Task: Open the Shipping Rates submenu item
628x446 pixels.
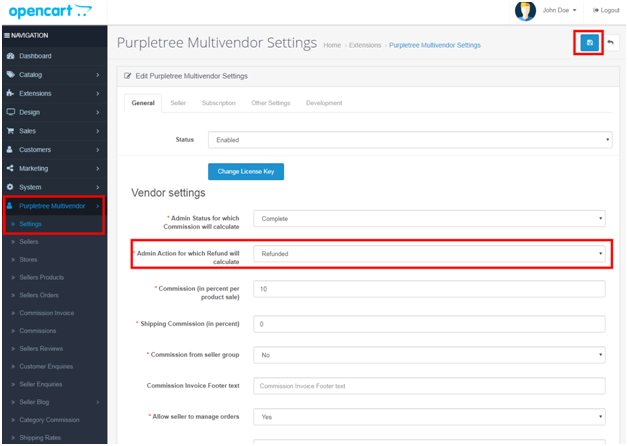Action: (x=40, y=438)
